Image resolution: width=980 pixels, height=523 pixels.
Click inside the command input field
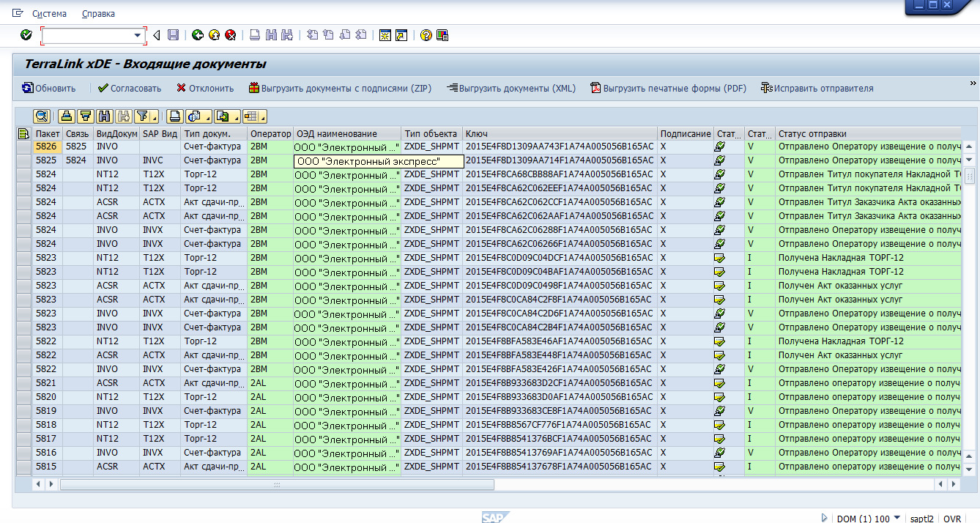pyautogui.click(x=88, y=35)
